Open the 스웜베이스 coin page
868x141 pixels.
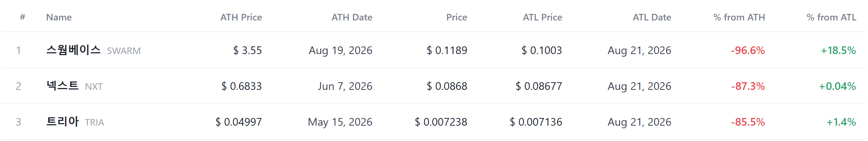pyautogui.click(x=73, y=50)
